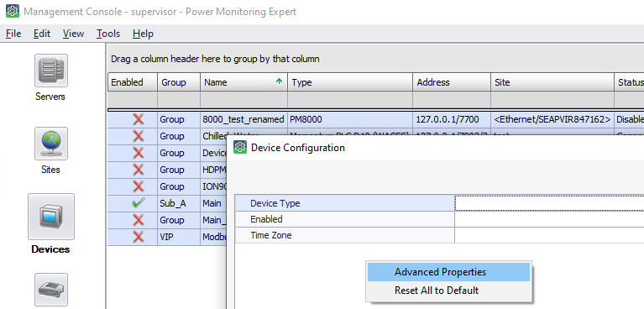This screenshot has height=309, width=644.
Task: Click the Site filter cell
Action: tap(552, 100)
